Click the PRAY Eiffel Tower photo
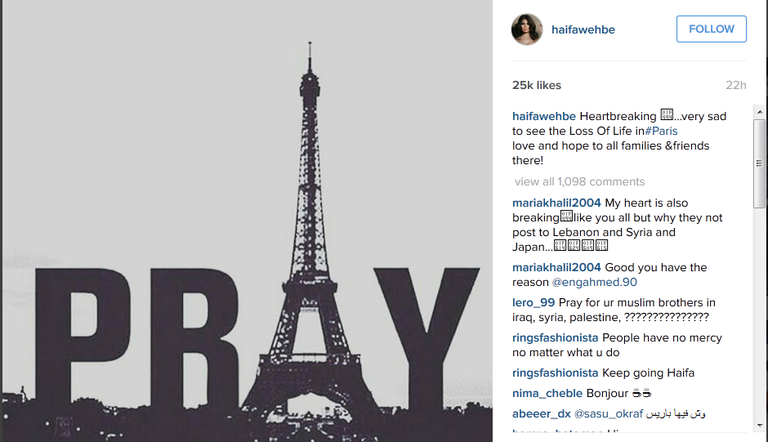The width and height of the screenshot is (768, 442). 246,221
